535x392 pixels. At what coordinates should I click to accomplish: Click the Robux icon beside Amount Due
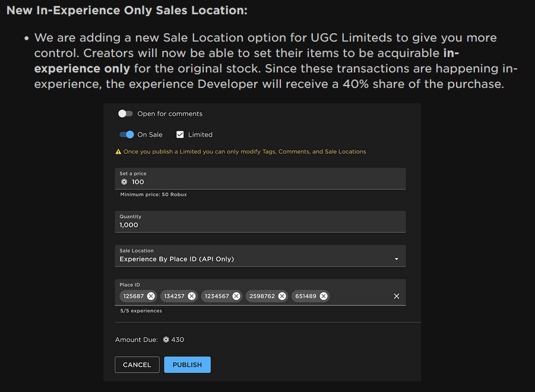[x=166, y=340]
